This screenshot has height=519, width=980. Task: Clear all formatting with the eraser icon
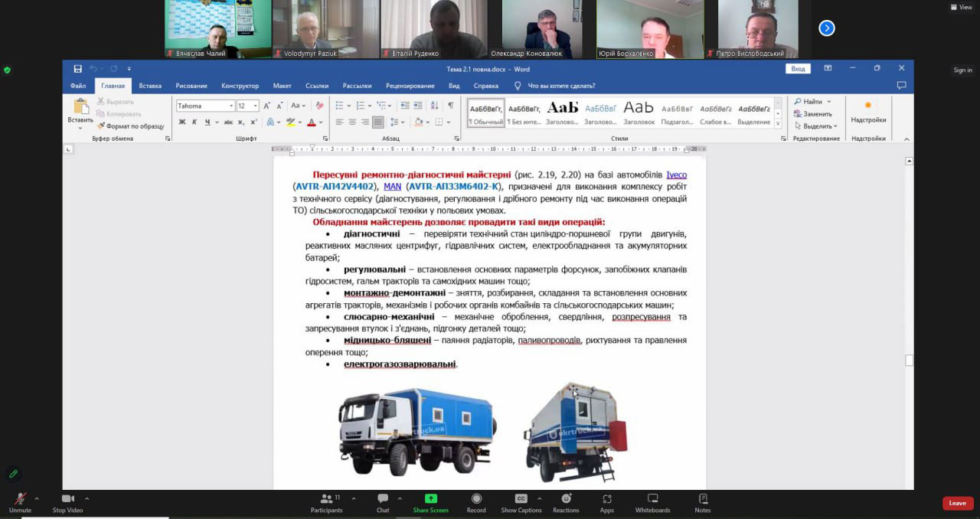click(319, 106)
